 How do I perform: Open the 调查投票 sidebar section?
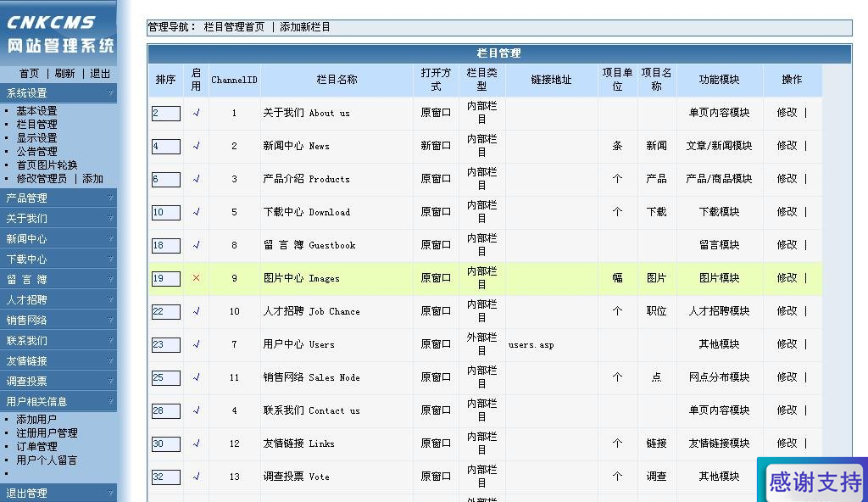click(58, 382)
